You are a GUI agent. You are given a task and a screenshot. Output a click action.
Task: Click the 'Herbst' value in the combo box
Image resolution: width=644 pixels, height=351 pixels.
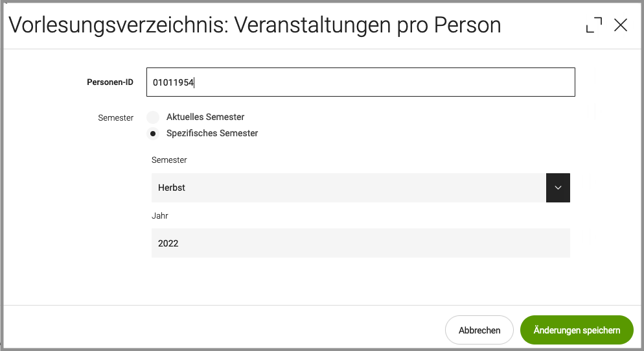(172, 188)
